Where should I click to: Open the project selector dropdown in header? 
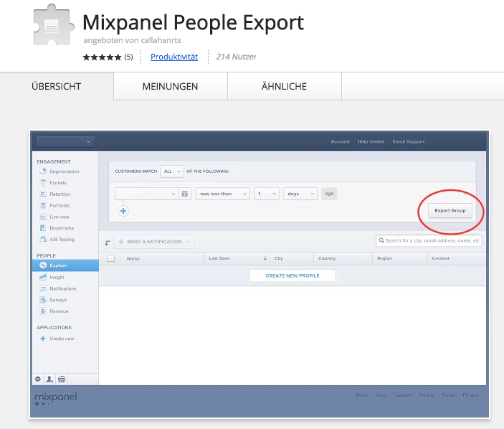pos(65,141)
